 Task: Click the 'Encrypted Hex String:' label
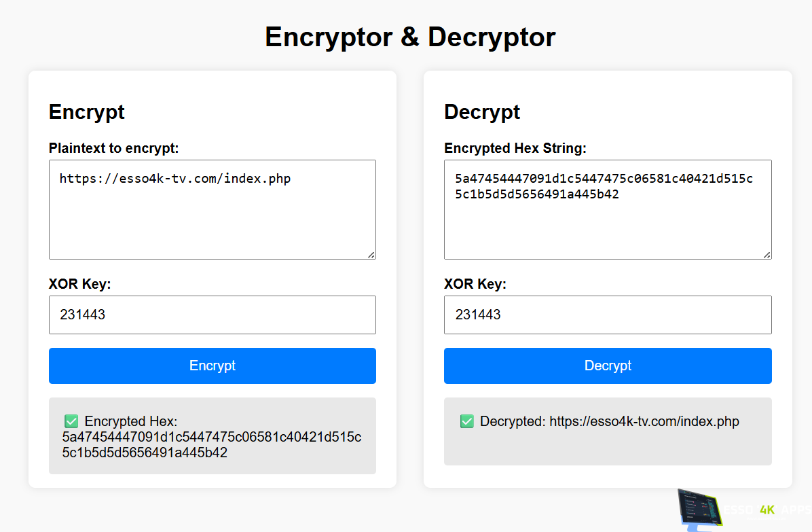(x=515, y=148)
